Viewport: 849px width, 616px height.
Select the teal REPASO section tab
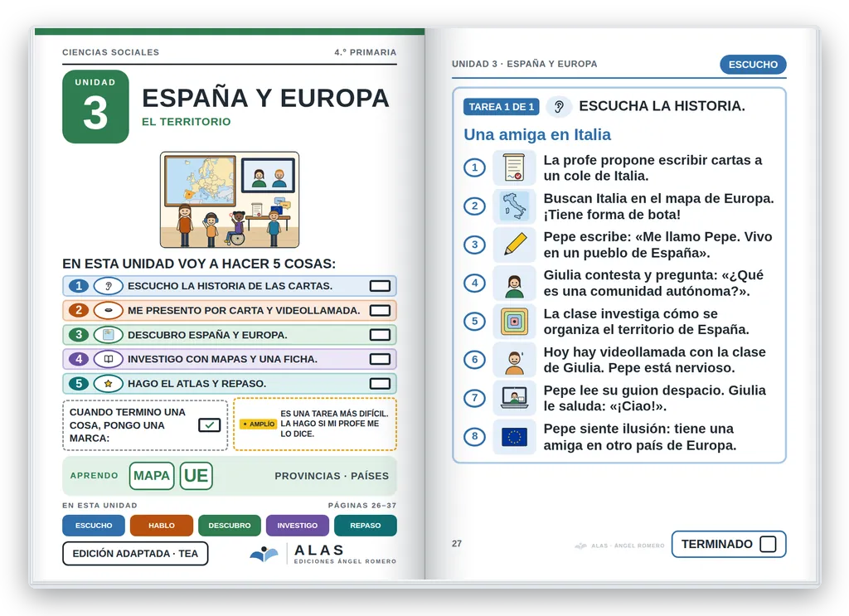click(366, 526)
